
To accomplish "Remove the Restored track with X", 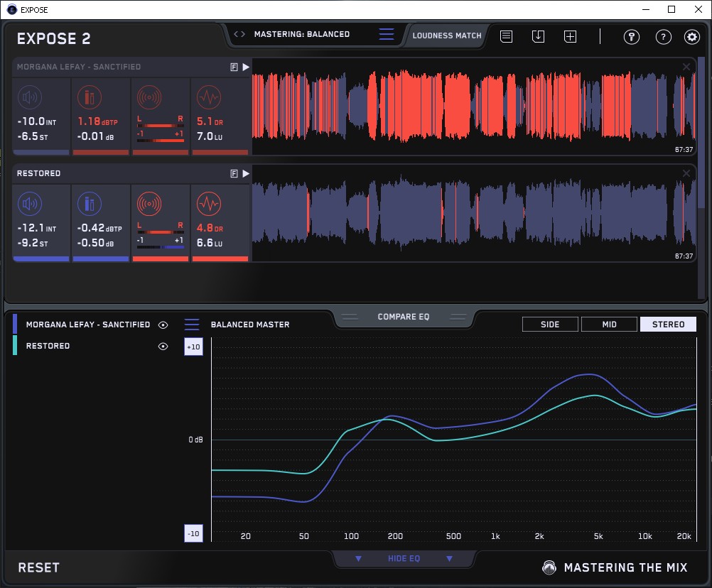I will [x=686, y=173].
